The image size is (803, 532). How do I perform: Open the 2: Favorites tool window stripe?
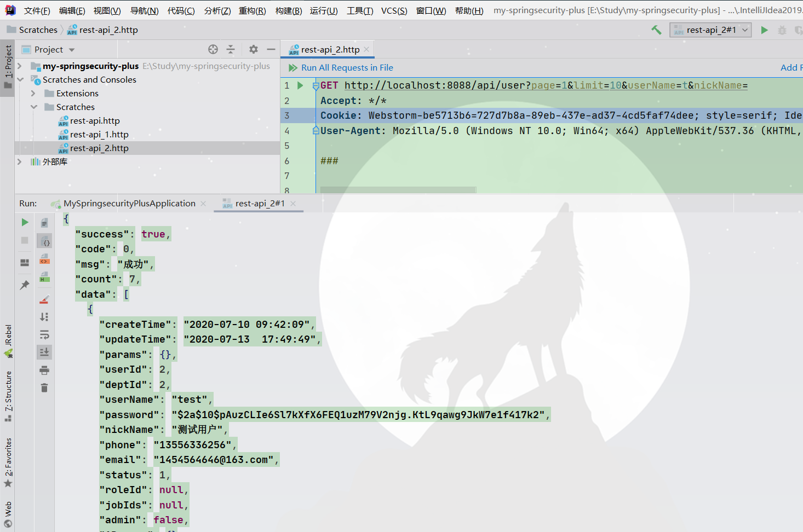tap(8, 462)
